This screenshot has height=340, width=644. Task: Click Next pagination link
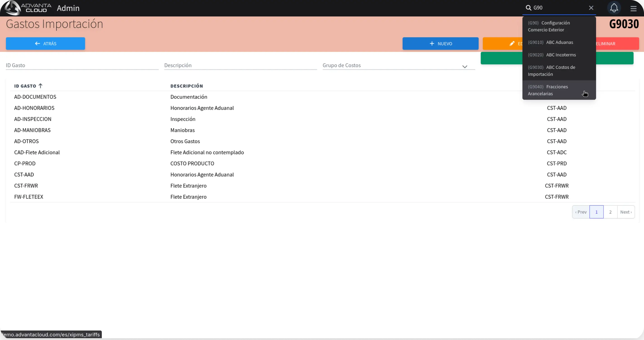click(x=626, y=212)
